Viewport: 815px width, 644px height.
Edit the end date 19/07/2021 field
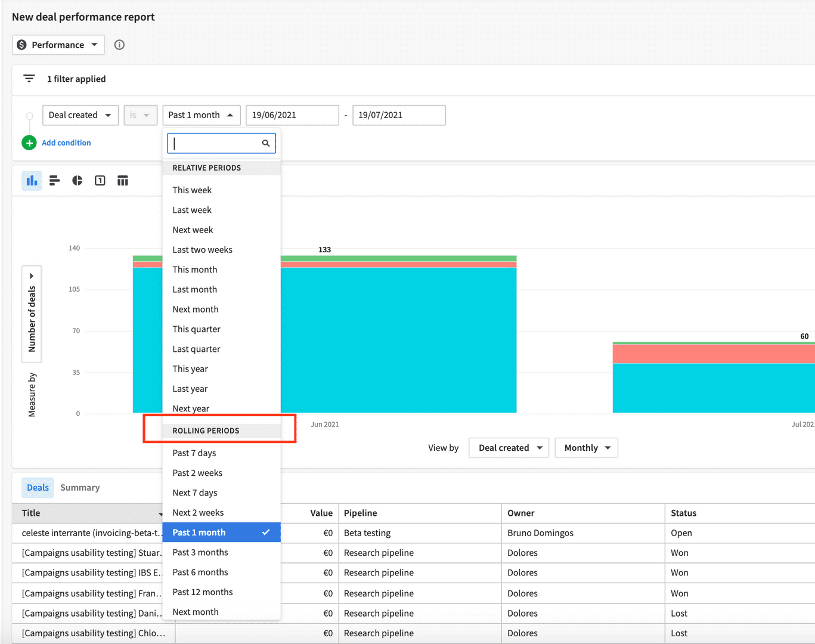click(399, 115)
